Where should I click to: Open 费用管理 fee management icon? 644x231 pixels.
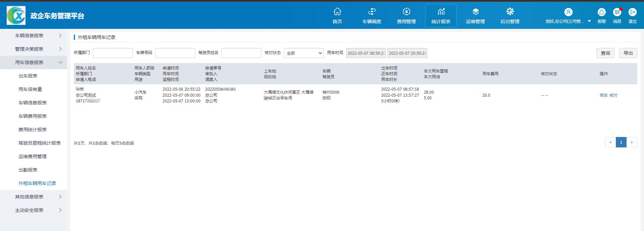[406, 12]
